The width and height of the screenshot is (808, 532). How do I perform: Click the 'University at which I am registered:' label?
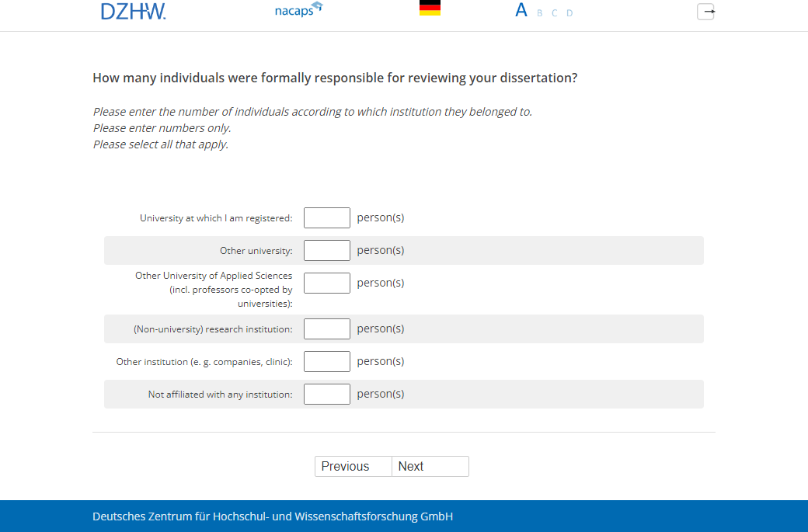[216, 218]
